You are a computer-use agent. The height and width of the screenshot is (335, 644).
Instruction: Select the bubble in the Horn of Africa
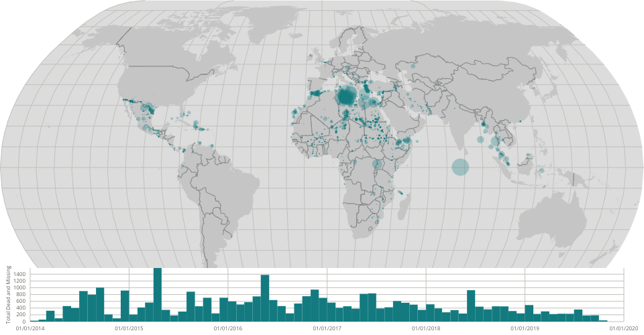[407, 141]
